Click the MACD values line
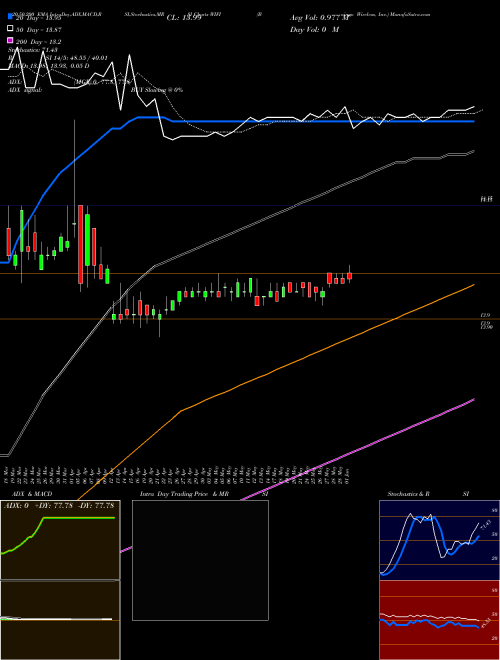500x660 pixels. click(49, 66)
